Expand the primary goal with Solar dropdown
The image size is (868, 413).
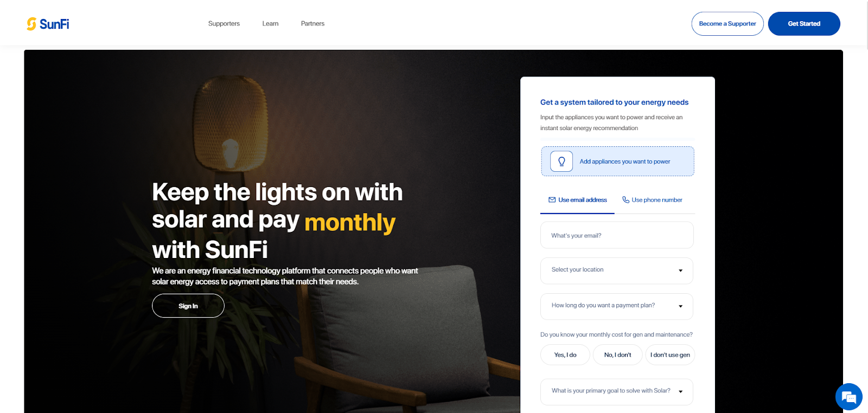[617, 391]
